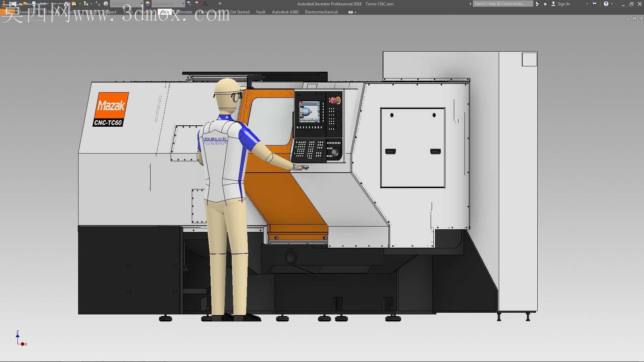644x362 pixels.
Task: Select the right access panel with two handles
Action: [413, 148]
